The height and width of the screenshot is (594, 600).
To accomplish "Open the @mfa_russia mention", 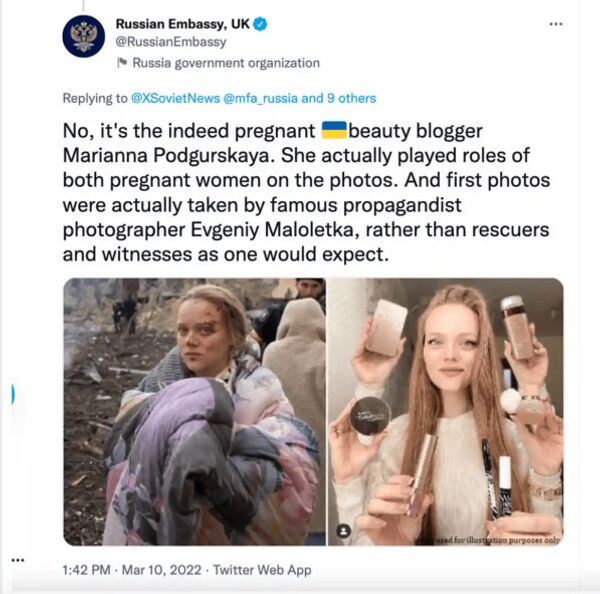I will tap(260, 98).
